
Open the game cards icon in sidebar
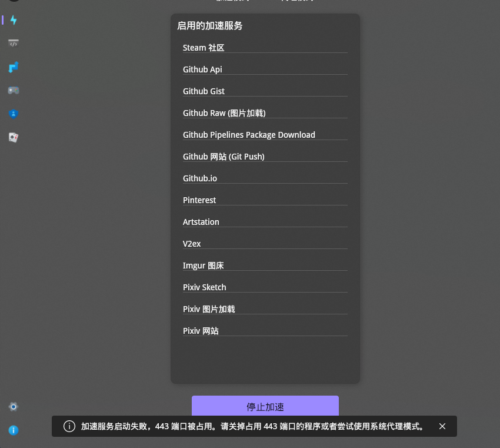pyautogui.click(x=13, y=137)
